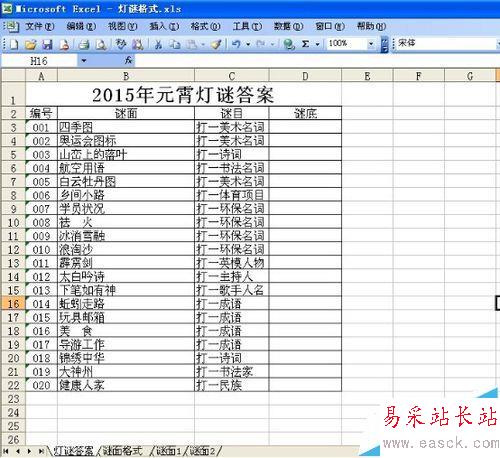Select row 16 header
This screenshot has height=458, width=500.
(x=13, y=304)
